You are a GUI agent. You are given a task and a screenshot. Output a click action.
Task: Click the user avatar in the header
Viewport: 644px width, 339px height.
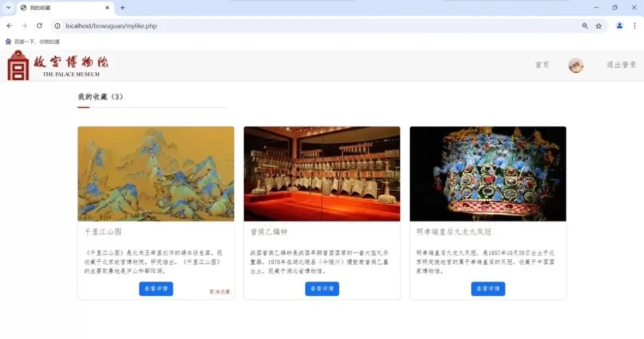pyautogui.click(x=576, y=65)
